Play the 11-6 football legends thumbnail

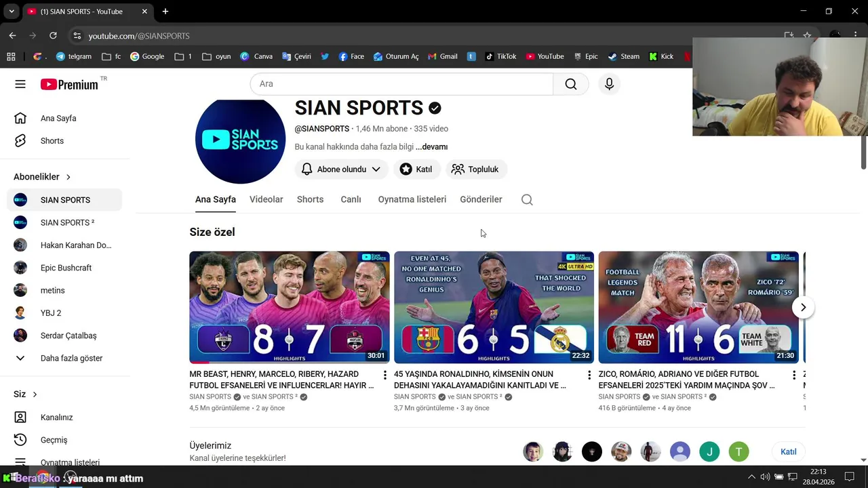tap(698, 307)
